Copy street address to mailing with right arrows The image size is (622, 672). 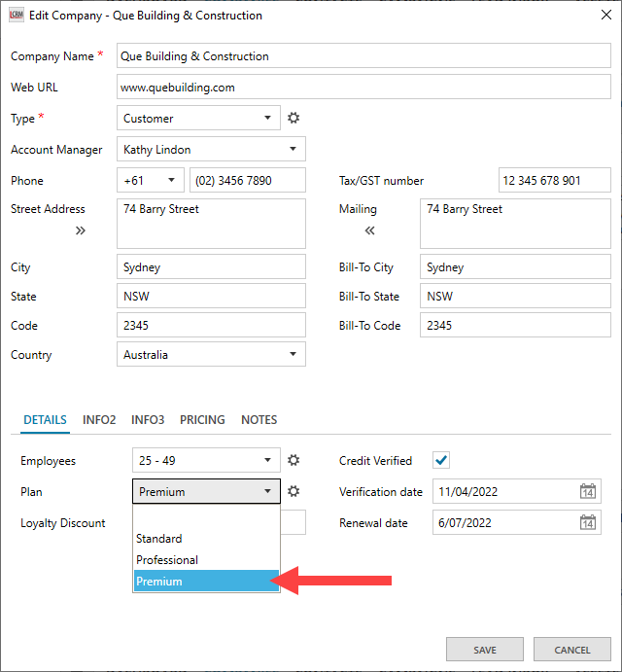(x=80, y=230)
